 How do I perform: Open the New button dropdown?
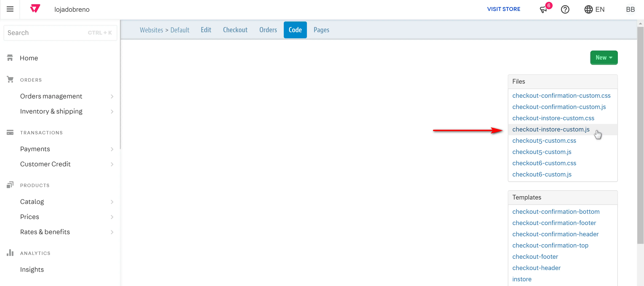pos(604,57)
